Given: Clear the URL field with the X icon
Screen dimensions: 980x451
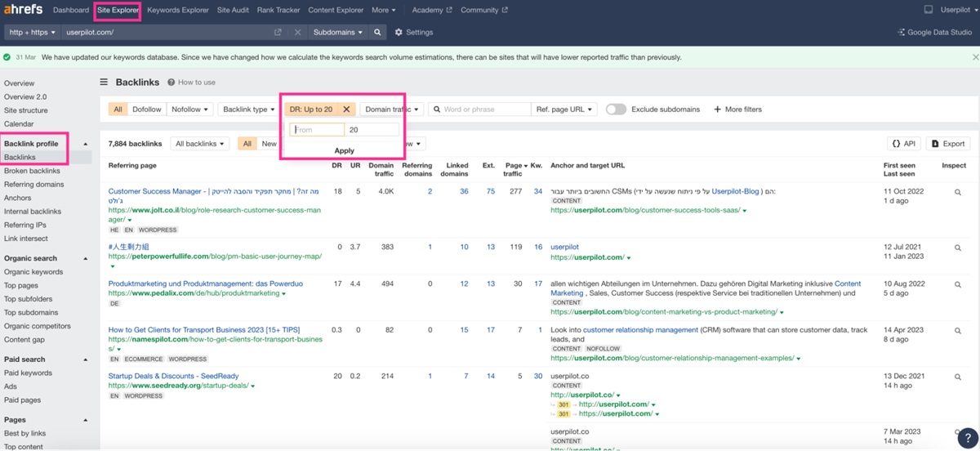Looking at the screenshot, I should point(297,33).
